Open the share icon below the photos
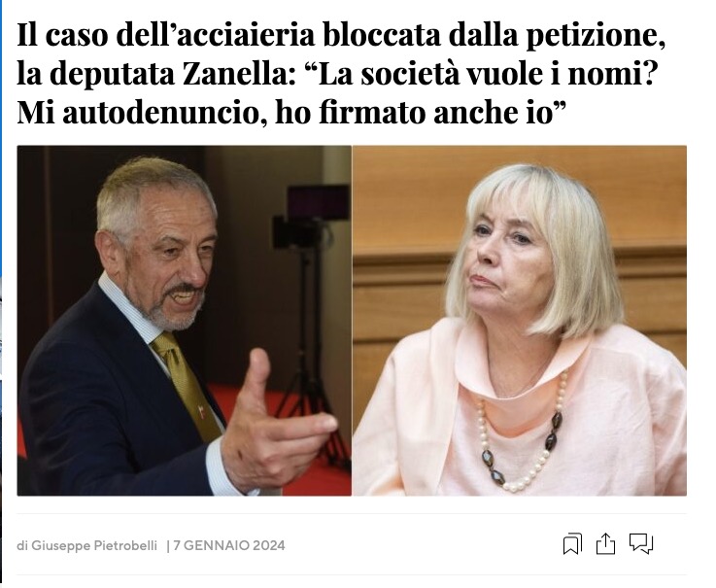This screenshot has height=588, width=716. (605, 544)
